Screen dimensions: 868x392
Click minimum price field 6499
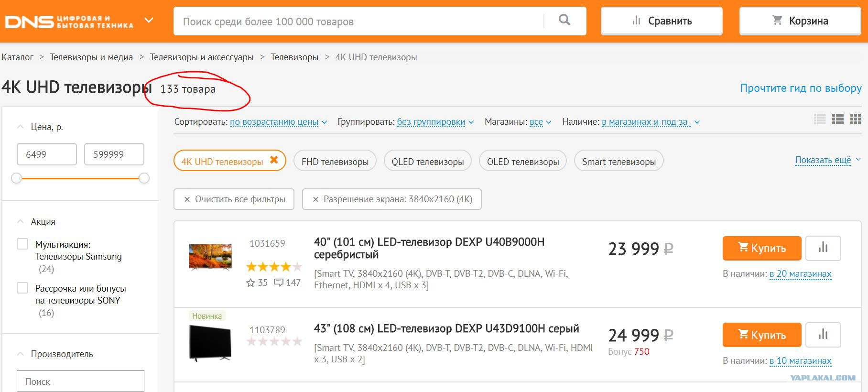click(47, 154)
